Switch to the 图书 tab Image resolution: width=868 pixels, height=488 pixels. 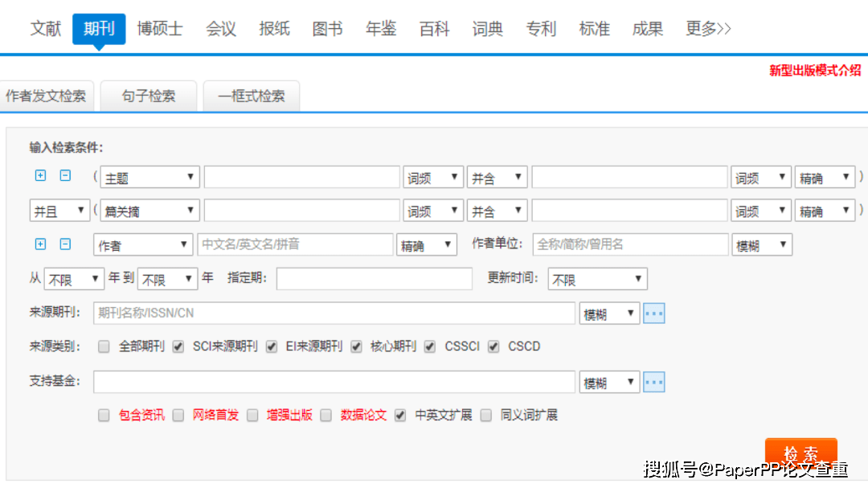[x=328, y=29]
